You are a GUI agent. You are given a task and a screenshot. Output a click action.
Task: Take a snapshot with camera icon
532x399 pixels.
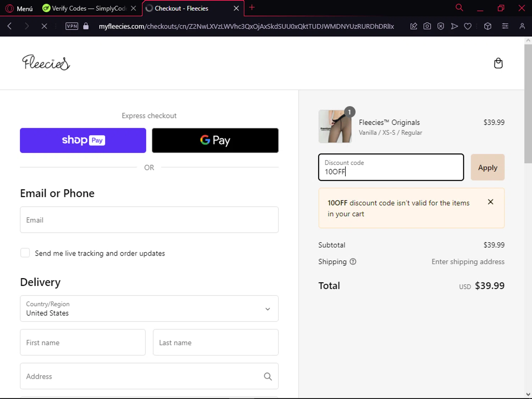[x=427, y=26]
